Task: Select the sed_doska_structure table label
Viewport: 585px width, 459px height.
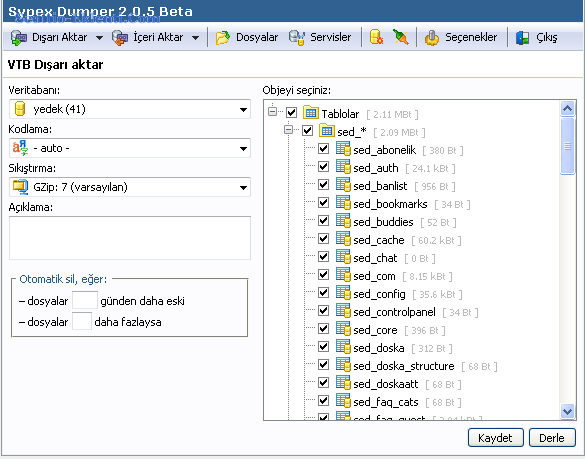Action: point(404,366)
